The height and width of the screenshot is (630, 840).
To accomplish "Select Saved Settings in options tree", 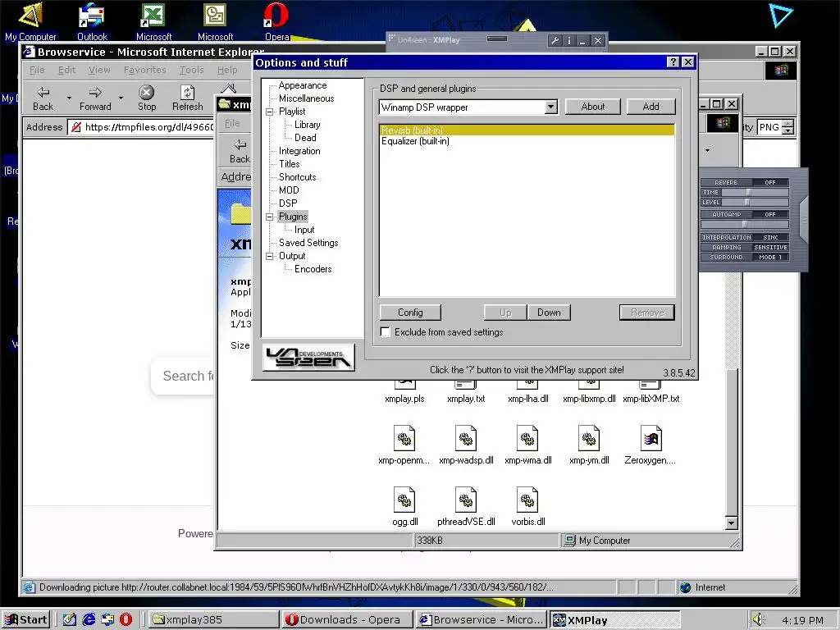I will [x=308, y=243].
